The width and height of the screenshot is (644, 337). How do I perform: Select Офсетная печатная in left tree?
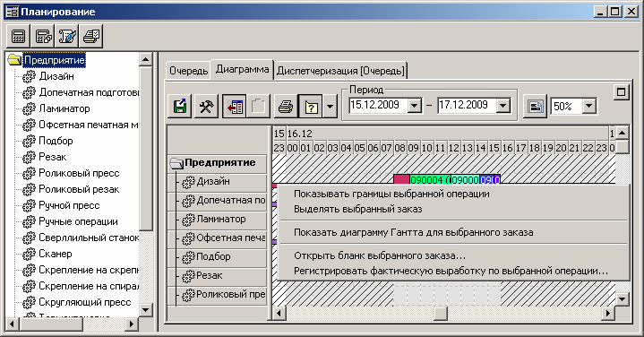[x=89, y=125]
